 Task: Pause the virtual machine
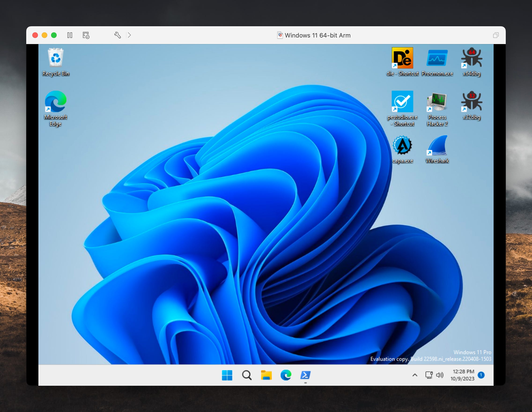70,35
